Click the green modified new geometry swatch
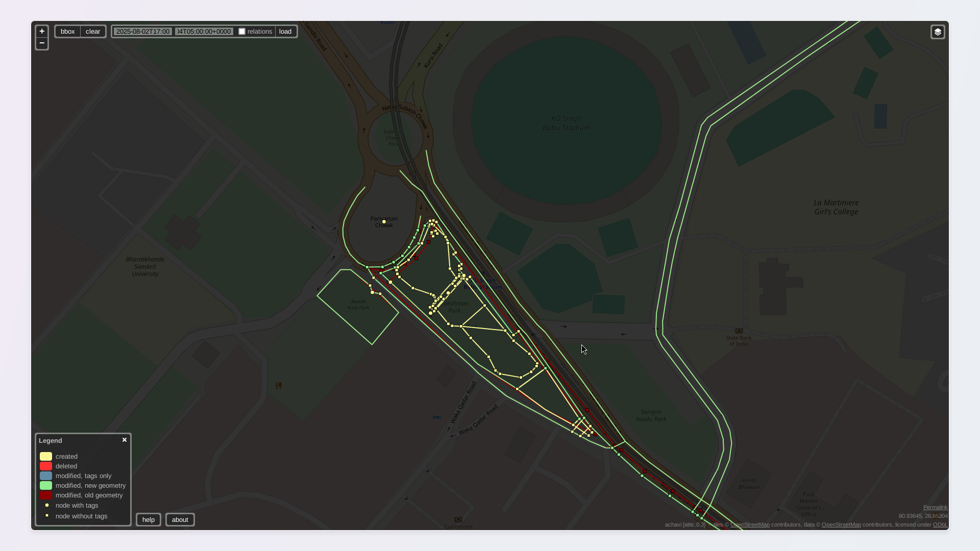 46,486
